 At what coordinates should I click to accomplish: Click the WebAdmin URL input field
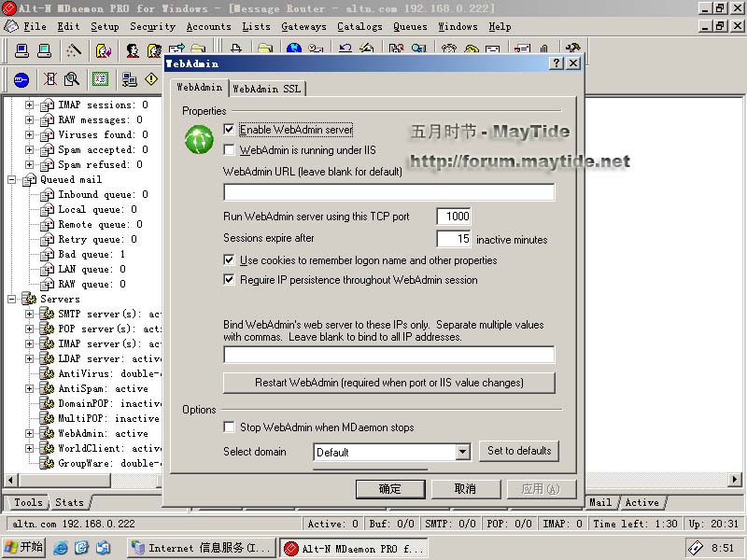coord(388,192)
